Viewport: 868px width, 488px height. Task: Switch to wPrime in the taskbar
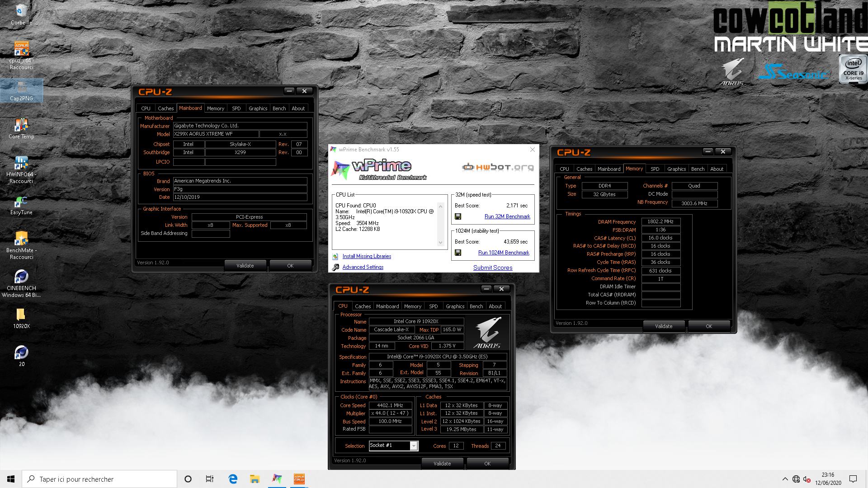tap(277, 479)
